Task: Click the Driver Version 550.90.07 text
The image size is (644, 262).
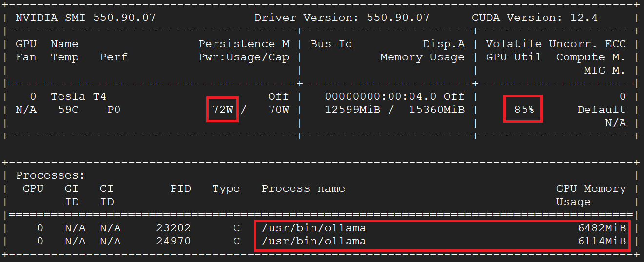Action: tap(342, 18)
